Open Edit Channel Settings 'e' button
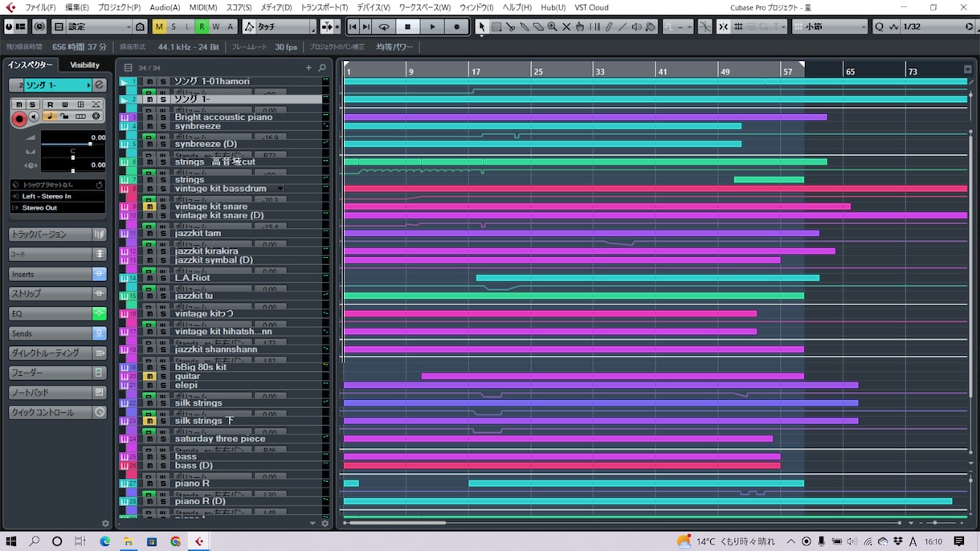The width and height of the screenshot is (980, 551). click(x=100, y=85)
